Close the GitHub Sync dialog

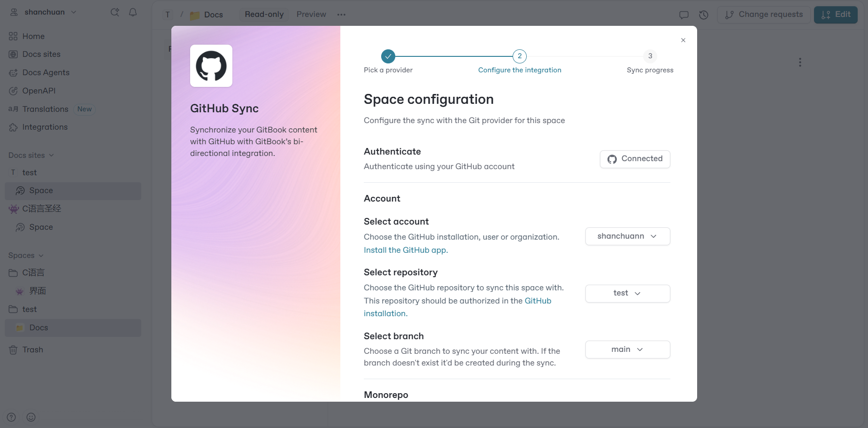[x=683, y=40]
